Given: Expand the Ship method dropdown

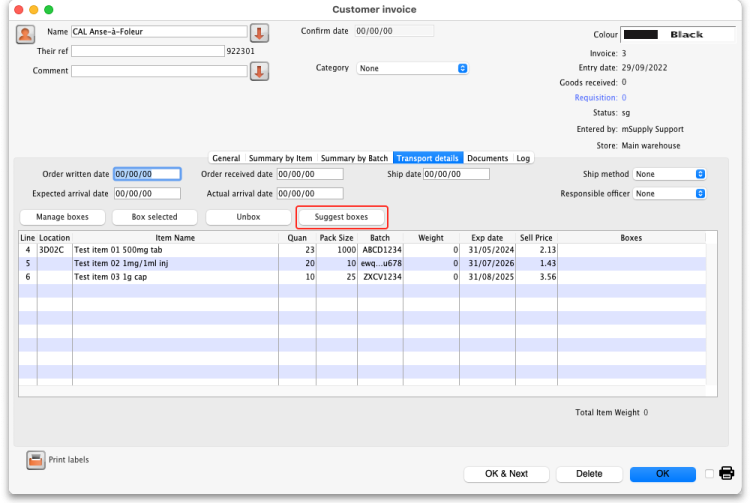Looking at the screenshot, I should coord(670,174).
